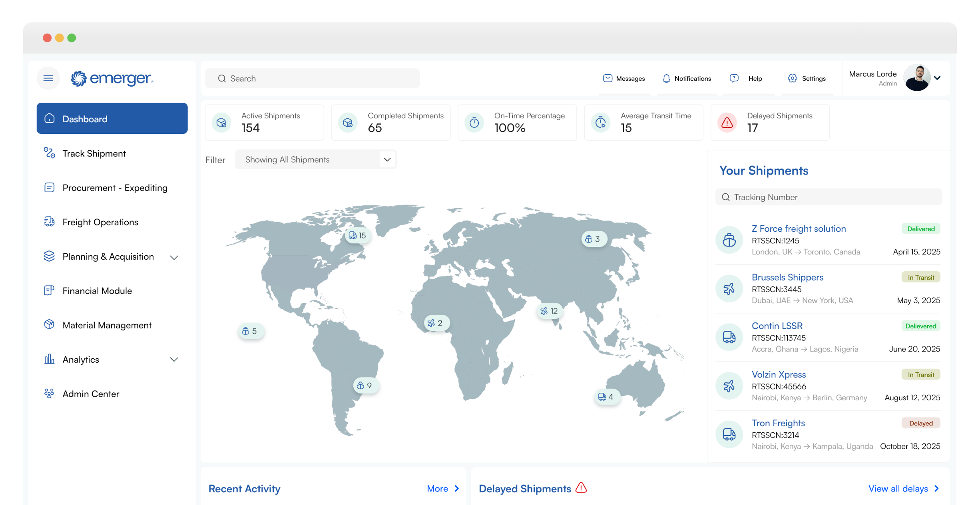
Task: Select the Freight Operations sidebar icon
Action: point(49,222)
